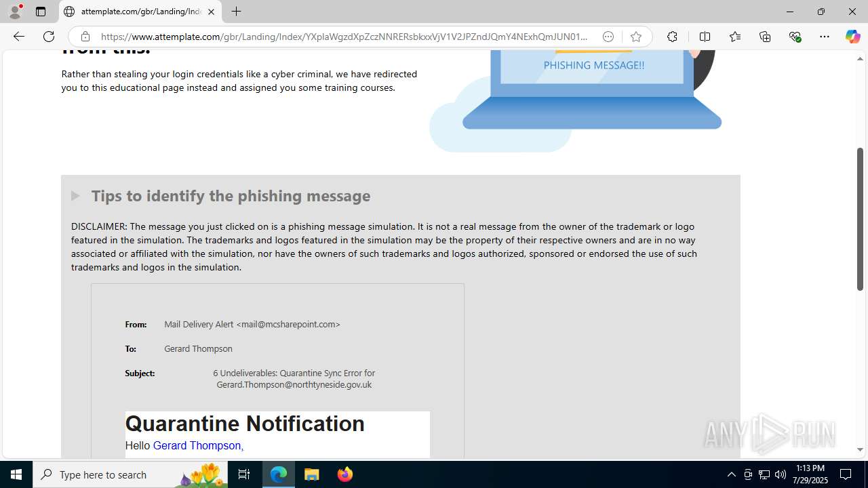The height and width of the screenshot is (488, 868).
Task: Open the Windows Start menu
Action: (x=16, y=474)
